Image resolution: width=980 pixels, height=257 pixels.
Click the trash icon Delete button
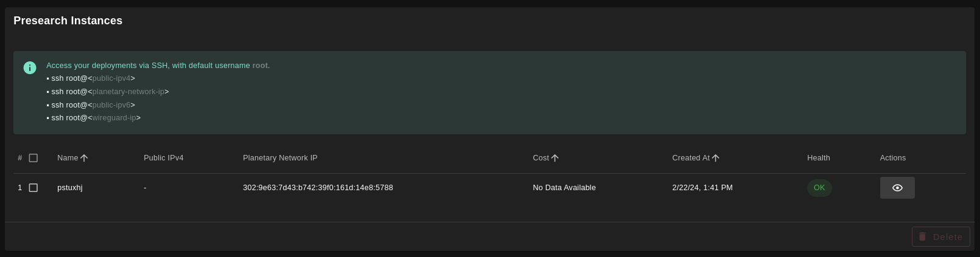(940, 236)
